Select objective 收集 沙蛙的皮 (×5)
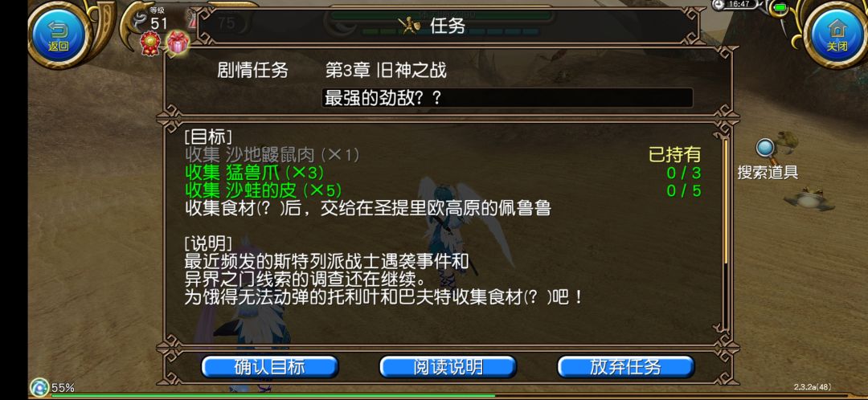Image resolution: width=868 pixels, height=400 pixels. click(263, 190)
